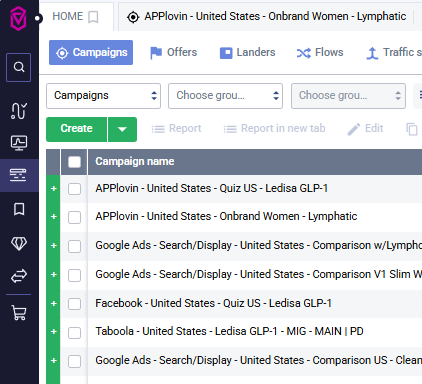Open the Traffic sources section

coord(394,52)
